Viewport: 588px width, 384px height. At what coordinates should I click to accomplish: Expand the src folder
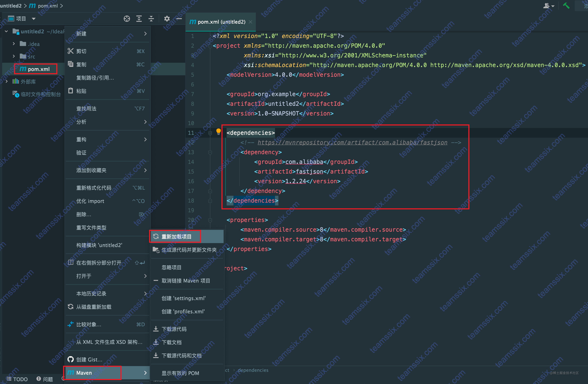click(x=14, y=56)
